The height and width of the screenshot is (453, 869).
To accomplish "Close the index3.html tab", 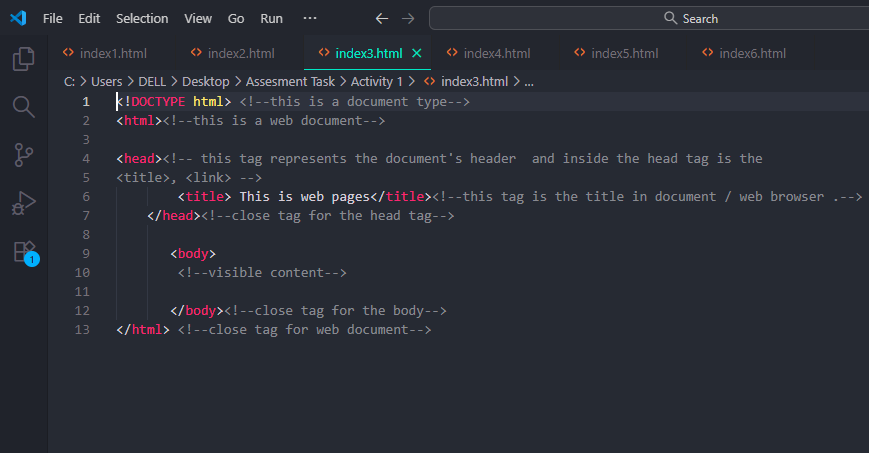I will (x=417, y=53).
